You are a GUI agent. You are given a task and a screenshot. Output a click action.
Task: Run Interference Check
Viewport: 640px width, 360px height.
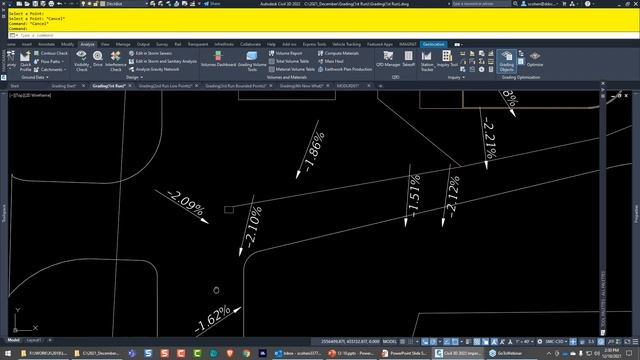point(116,61)
